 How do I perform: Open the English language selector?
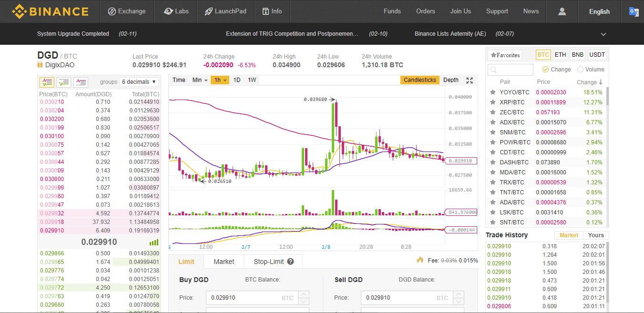coord(599,11)
